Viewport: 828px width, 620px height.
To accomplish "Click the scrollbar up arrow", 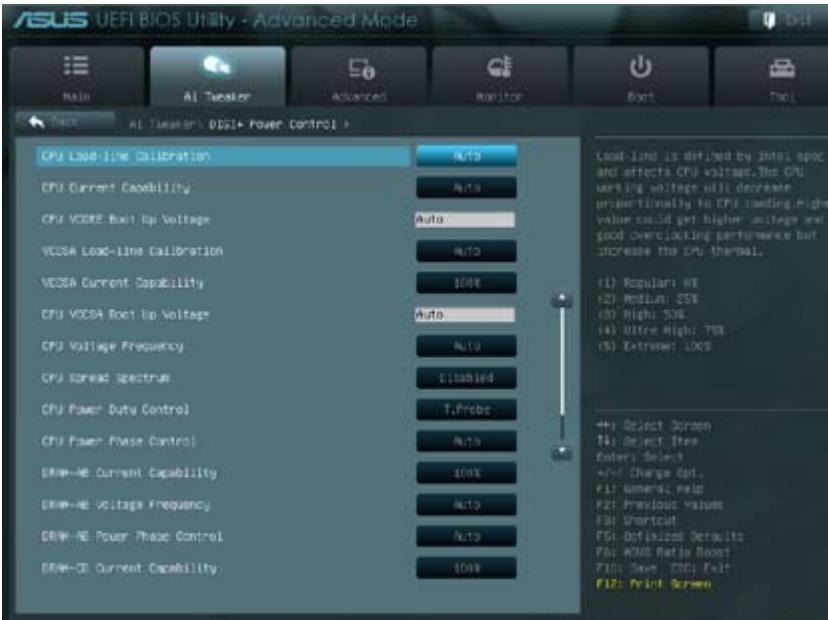I will pyautogui.click(x=562, y=300).
